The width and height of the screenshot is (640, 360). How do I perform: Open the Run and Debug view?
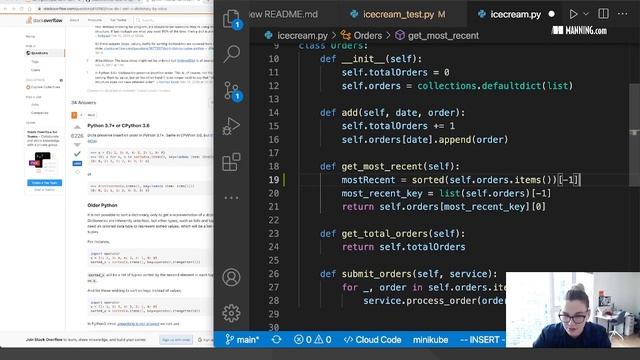pyautogui.click(x=231, y=126)
